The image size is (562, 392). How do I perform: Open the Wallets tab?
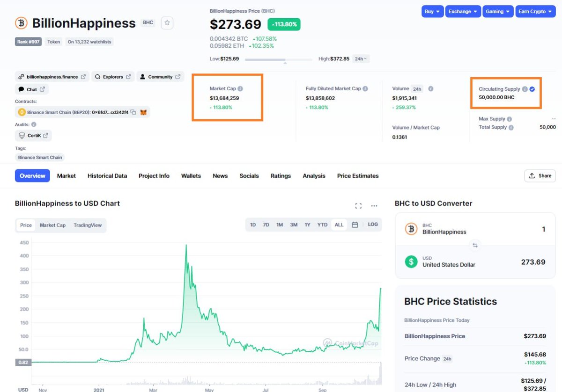click(x=191, y=176)
